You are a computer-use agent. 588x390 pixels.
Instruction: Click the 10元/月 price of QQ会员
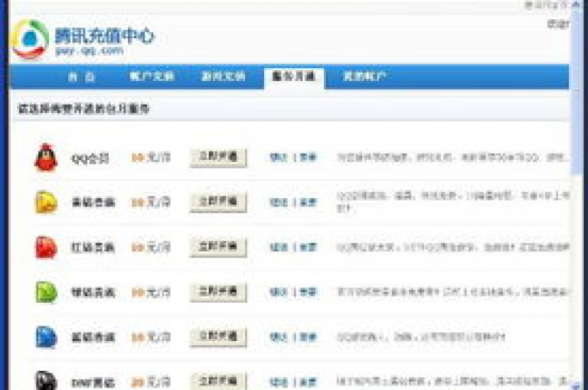click(x=151, y=158)
